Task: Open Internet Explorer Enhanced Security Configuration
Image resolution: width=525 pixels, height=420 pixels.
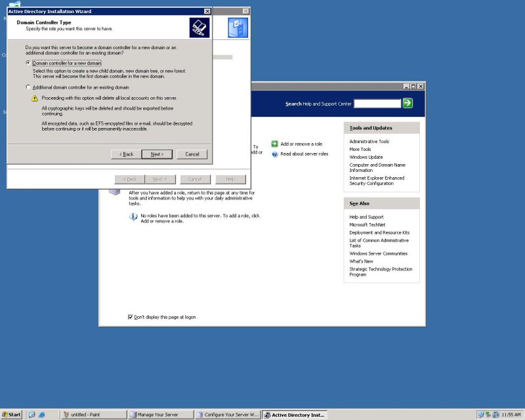Action: click(x=377, y=181)
